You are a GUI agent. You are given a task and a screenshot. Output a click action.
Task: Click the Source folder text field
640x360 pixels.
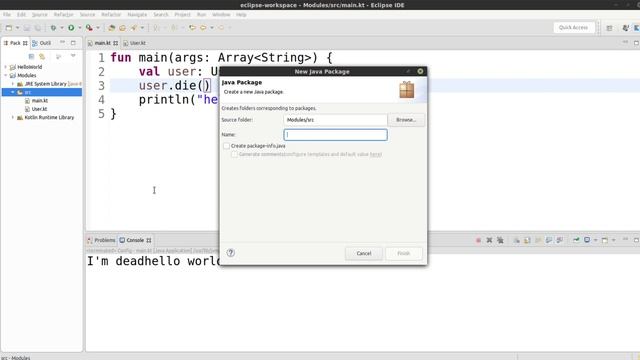[336, 120]
